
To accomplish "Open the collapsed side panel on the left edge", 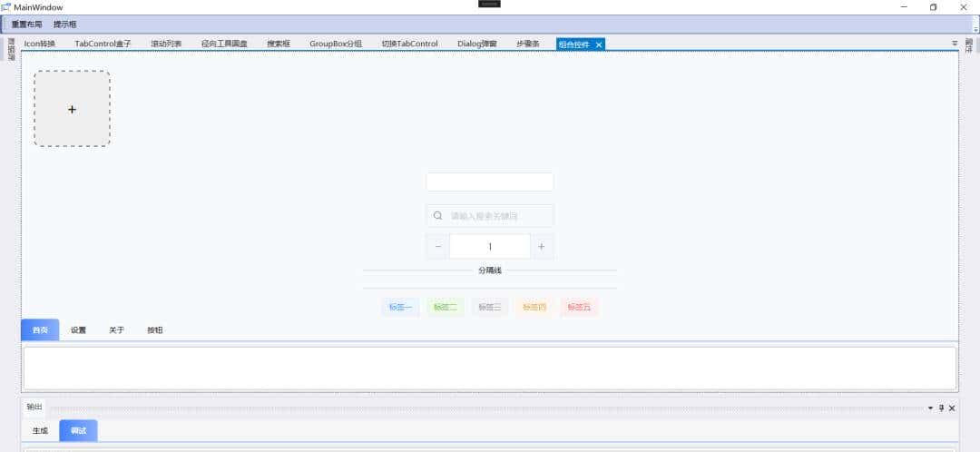I will pos(11,49).
